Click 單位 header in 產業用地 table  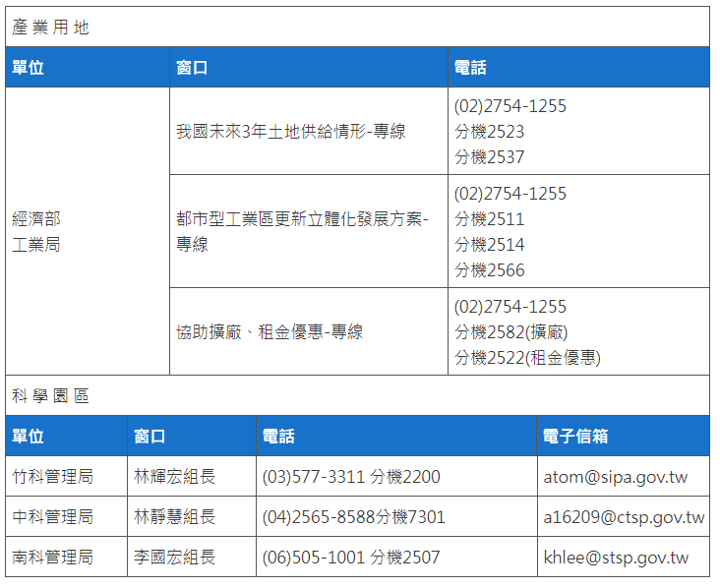pyautogui.click(x=88, y=68)
